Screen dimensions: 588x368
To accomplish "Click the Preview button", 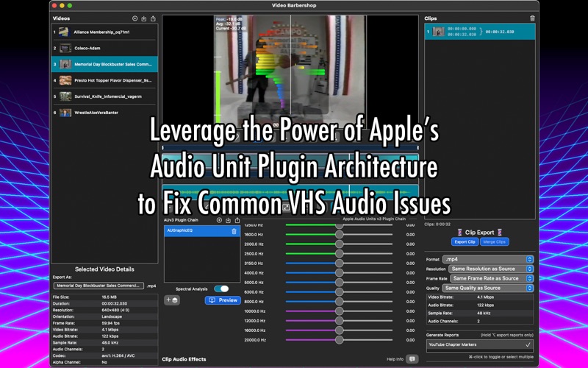I will coord(223,300).
